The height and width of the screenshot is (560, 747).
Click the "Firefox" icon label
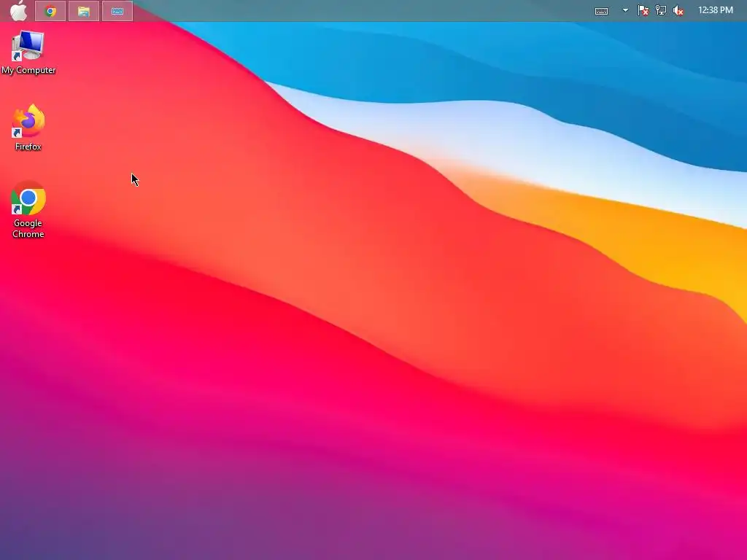click(x=28, y=147)
